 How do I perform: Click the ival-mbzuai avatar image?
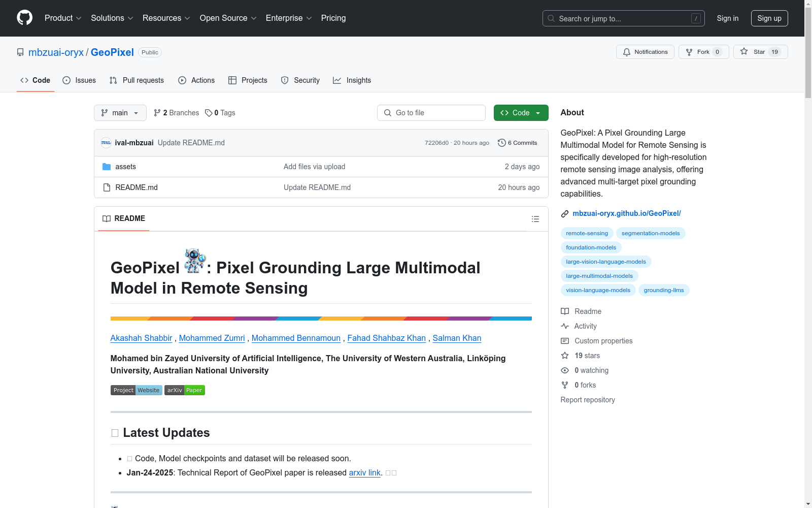pos(106,143)
